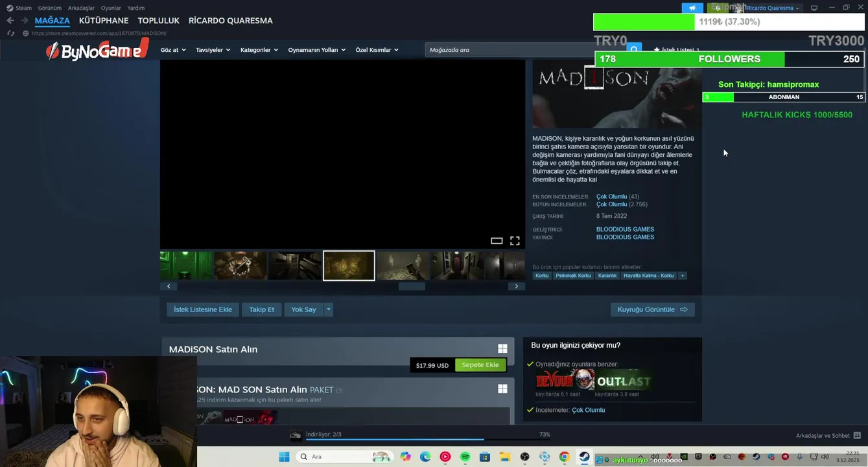
Task: Open the Windows Start menu
Action: [x=284, y=457]
